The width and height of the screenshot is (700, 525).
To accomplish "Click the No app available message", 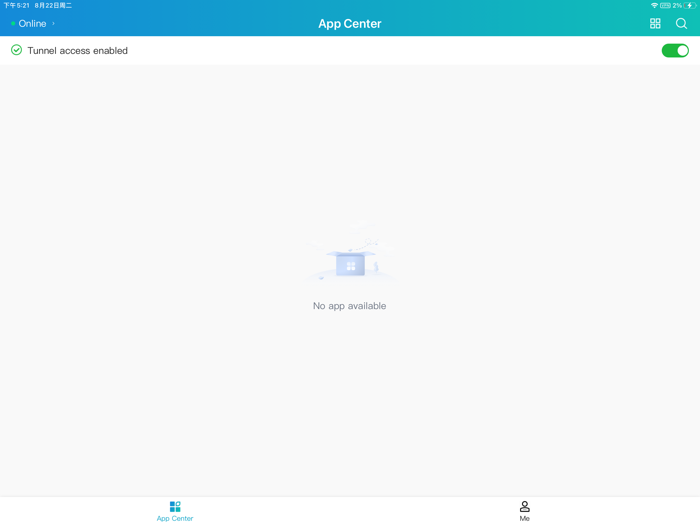I will (x=350, y=306).
